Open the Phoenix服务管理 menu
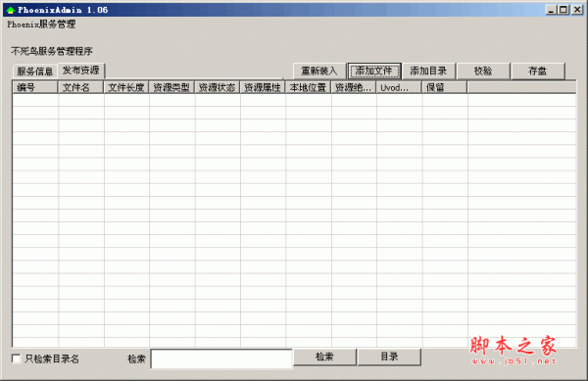 pos(41,24)
